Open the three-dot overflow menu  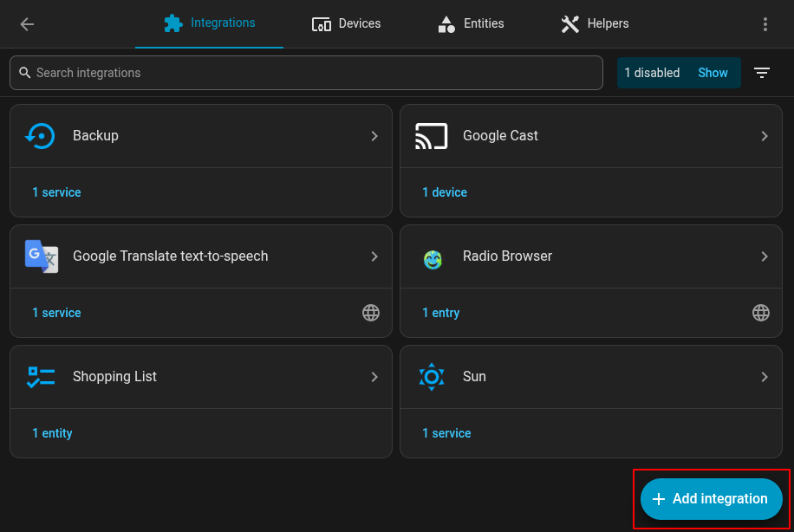pos(765,23)
